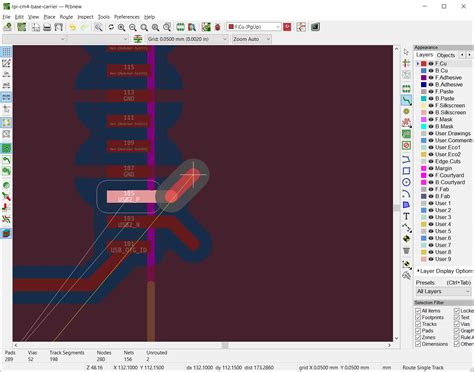Viewport: 474px width, 372px height.
Task: Uncheck the Zones selection filter
Action: coord(418,337)
